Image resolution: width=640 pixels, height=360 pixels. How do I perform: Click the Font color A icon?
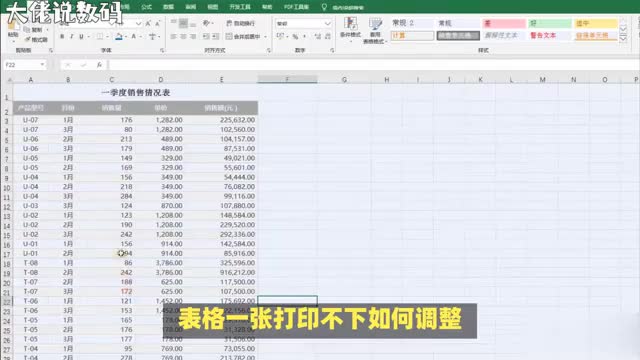point(133,37)
